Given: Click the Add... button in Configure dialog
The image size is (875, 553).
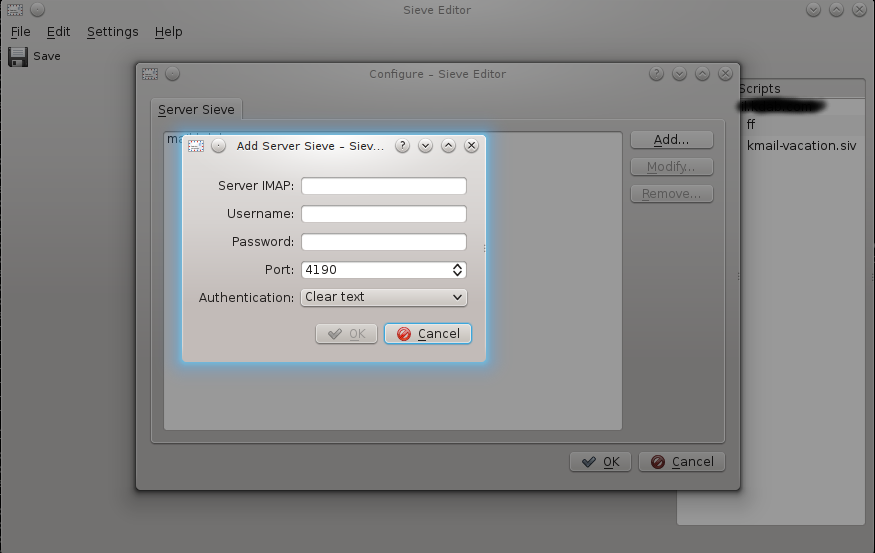Looking at the screenshot, I should 671,140.
